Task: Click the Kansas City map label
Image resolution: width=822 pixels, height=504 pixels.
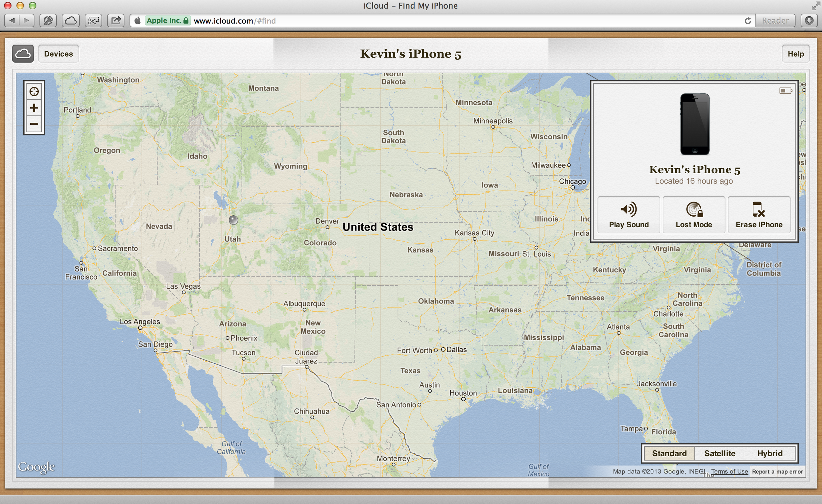Action: coord(474,233)
